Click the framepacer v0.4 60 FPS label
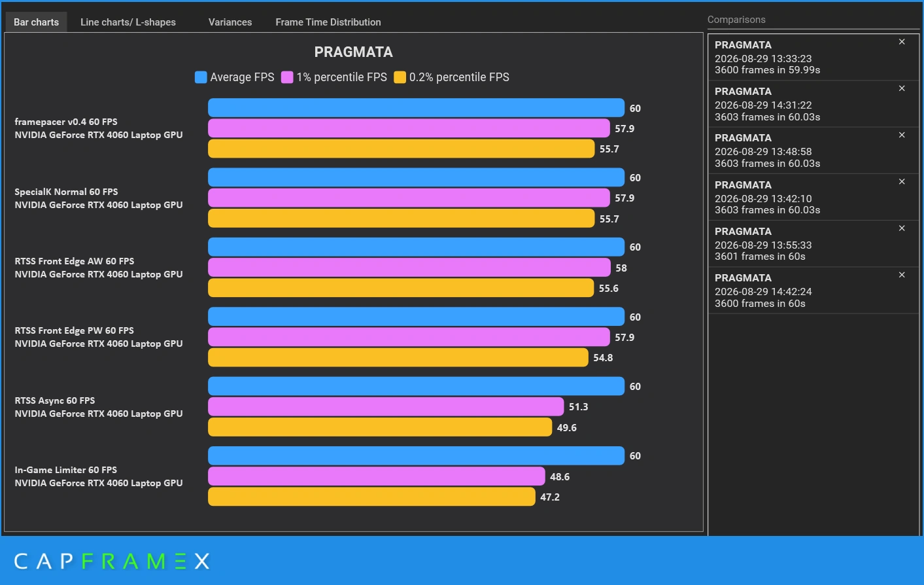Image resolution: width=924 pixels, height=585 pixels. (x=66, y=122)
